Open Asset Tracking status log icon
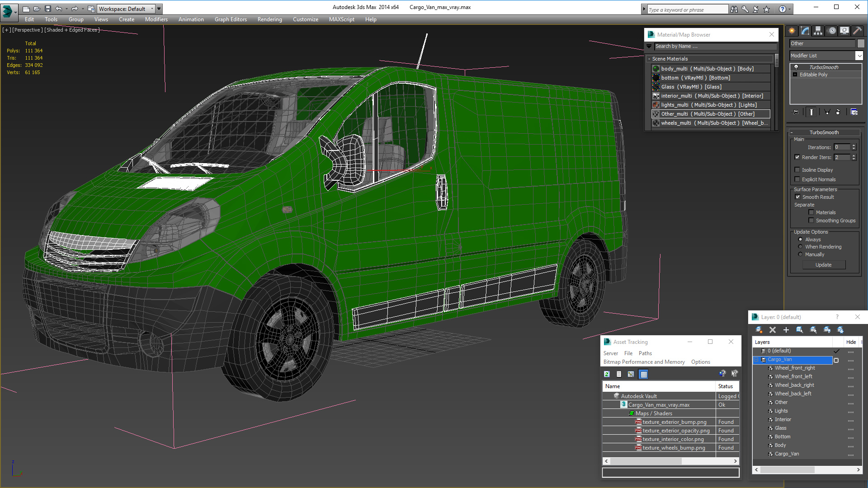Screen dimensions: 868x488 (619, 374)
